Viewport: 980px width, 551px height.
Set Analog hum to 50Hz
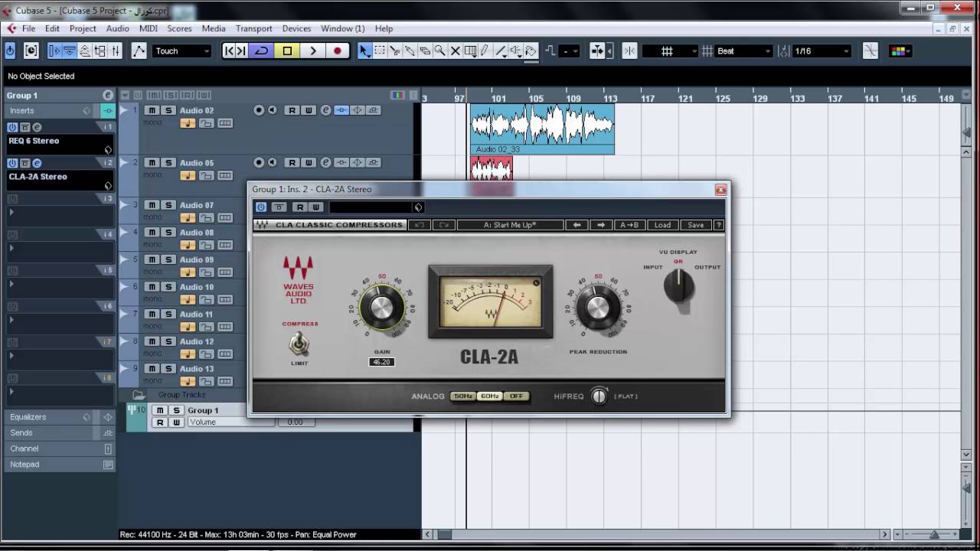point(462,396)
